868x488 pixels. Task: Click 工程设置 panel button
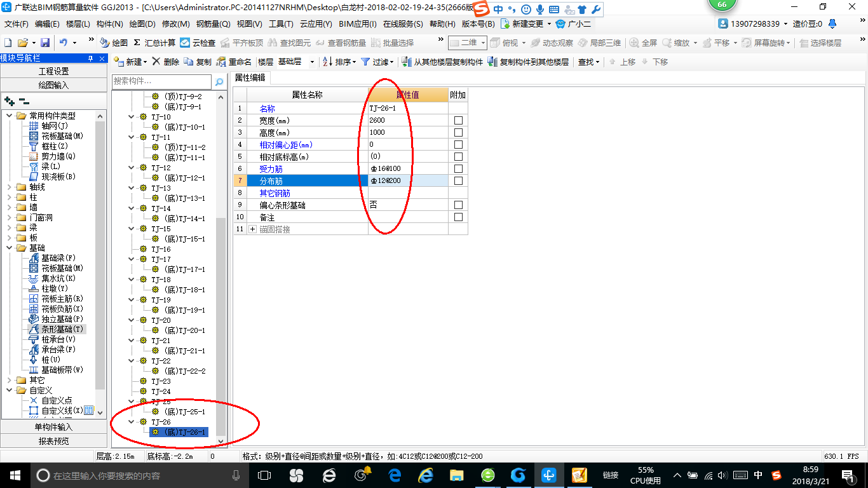(53, 71)
